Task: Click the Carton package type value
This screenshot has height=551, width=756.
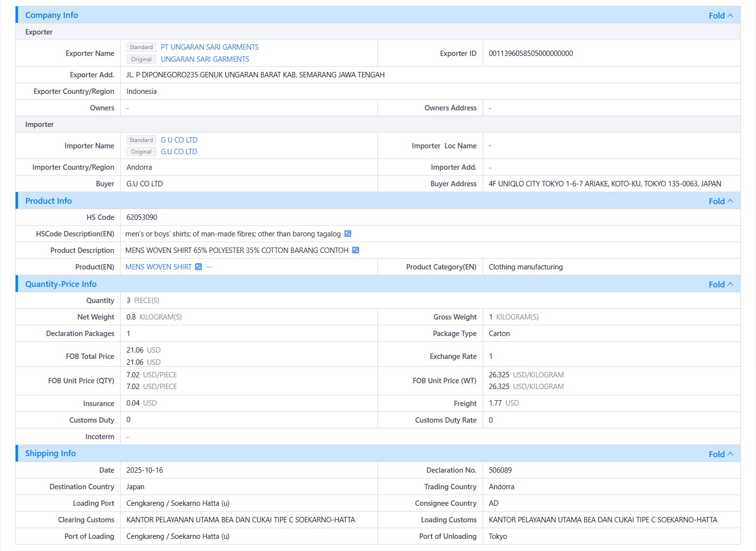Action: (x=499, y=334)
